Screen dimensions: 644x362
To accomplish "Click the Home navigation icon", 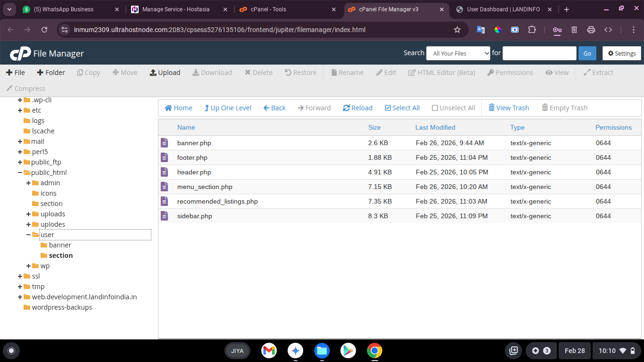I will pos(168,108).
